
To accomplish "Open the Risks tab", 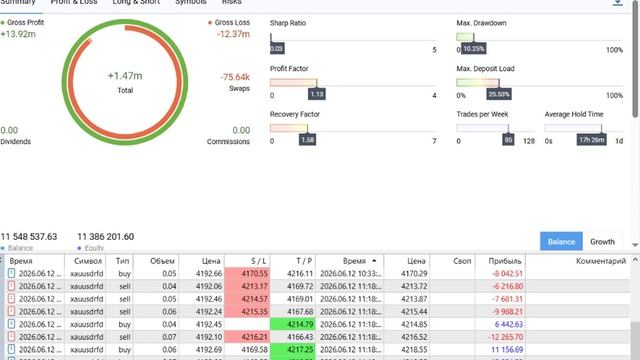I will (x=231, y=2).
